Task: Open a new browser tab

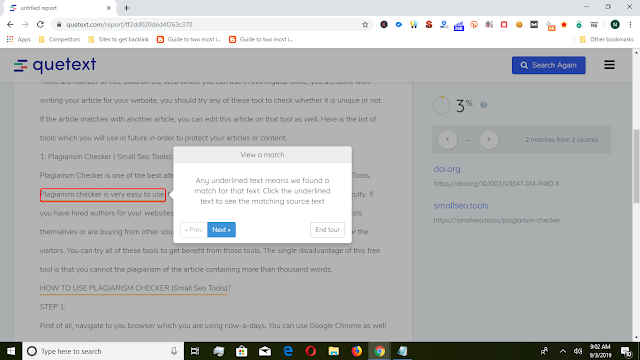Action: [126, 8]
